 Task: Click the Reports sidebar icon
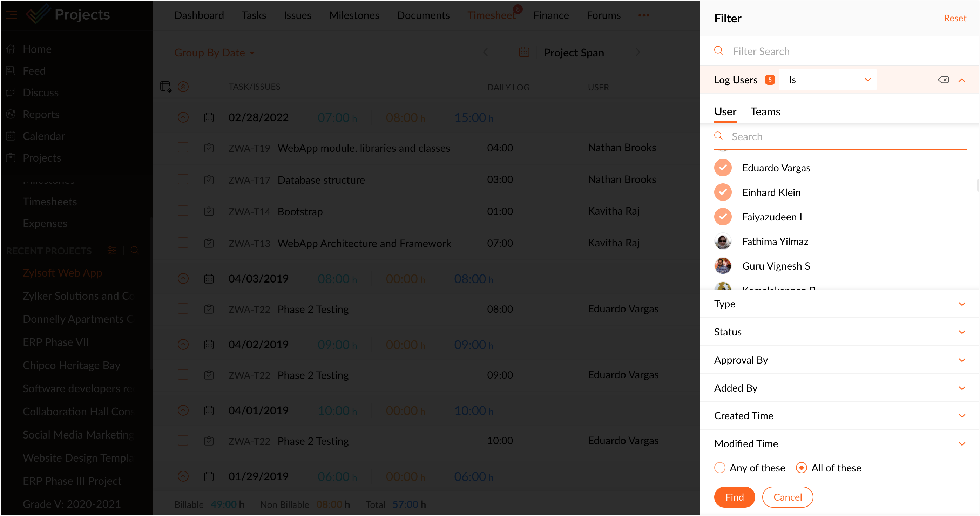pyautogui.click(x=11, y=114)
